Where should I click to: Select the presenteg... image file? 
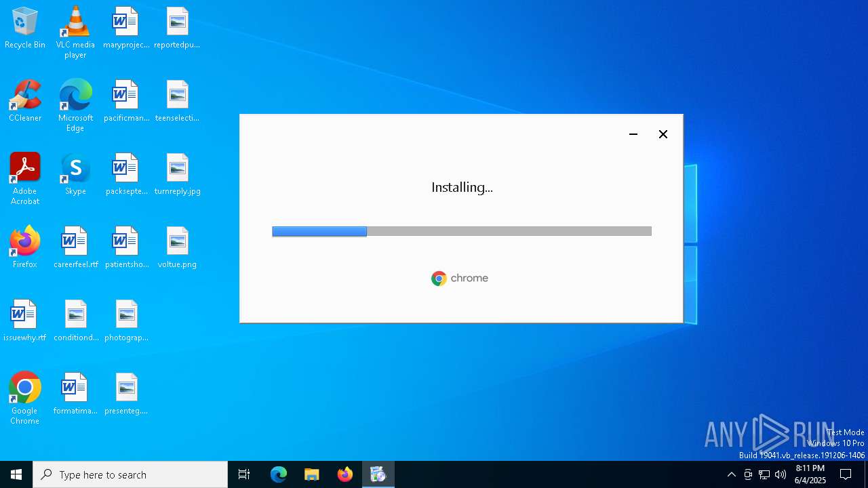click(126, 394)
